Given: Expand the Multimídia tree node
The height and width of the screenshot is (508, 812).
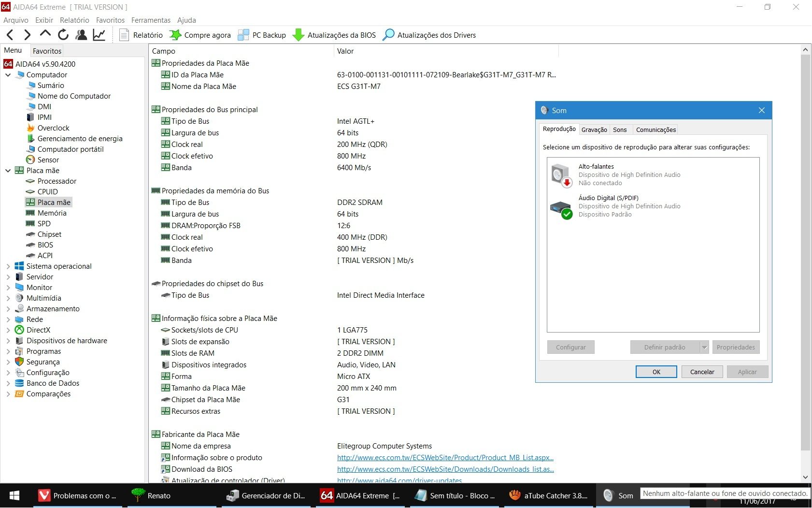Looking at the screenshot, I should (8, 298).
